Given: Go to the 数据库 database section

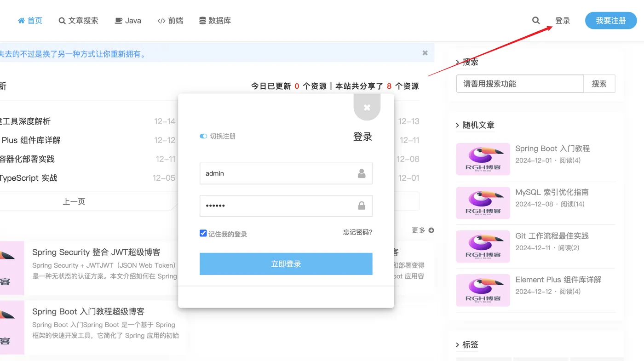Looking at the screenshot, I should pos(215,20).
